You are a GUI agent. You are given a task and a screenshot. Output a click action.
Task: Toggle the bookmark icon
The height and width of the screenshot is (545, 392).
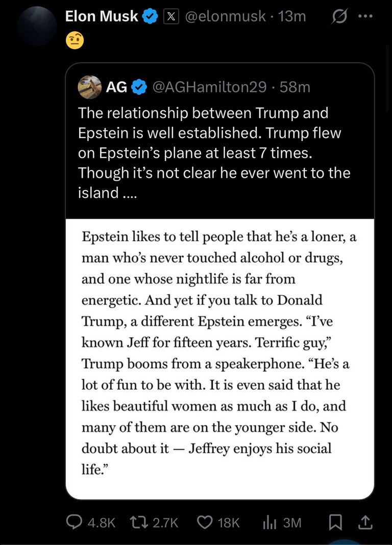[x=335, y=522]
